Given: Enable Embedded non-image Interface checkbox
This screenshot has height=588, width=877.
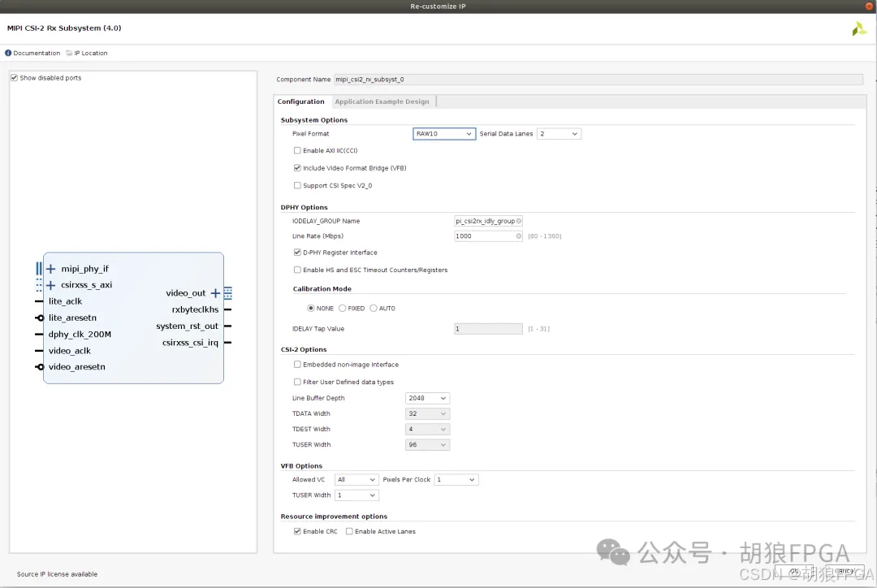Looking at the screenshot, I should [297, 364].
